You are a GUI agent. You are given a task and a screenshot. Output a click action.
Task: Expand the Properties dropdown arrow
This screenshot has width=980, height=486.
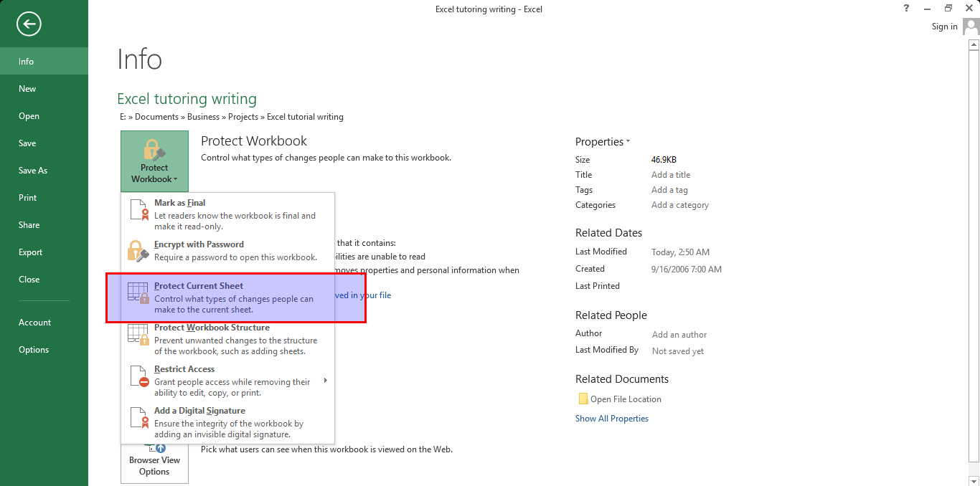click(628, 142)
